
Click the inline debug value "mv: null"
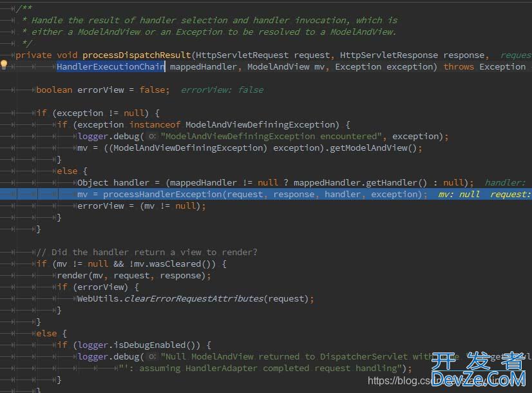pyautogui.click(x=459, y=195)
